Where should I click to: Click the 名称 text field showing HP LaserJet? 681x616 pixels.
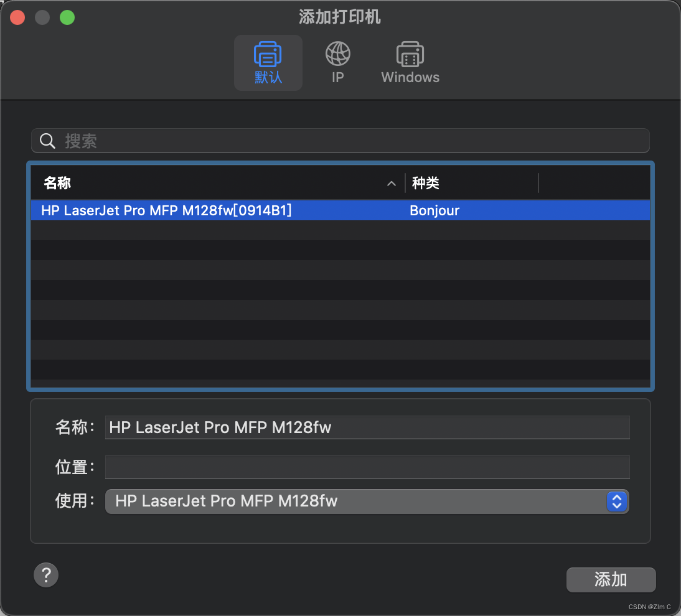point(367,427)
